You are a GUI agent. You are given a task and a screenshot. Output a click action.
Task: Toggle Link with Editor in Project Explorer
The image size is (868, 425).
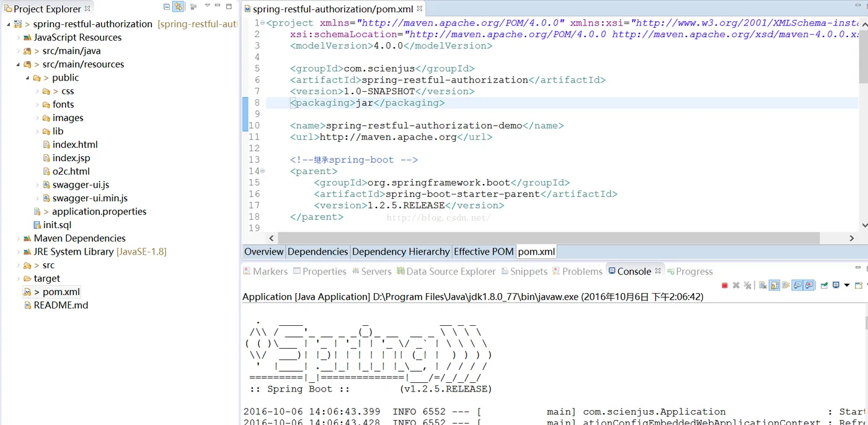[179, 7]
